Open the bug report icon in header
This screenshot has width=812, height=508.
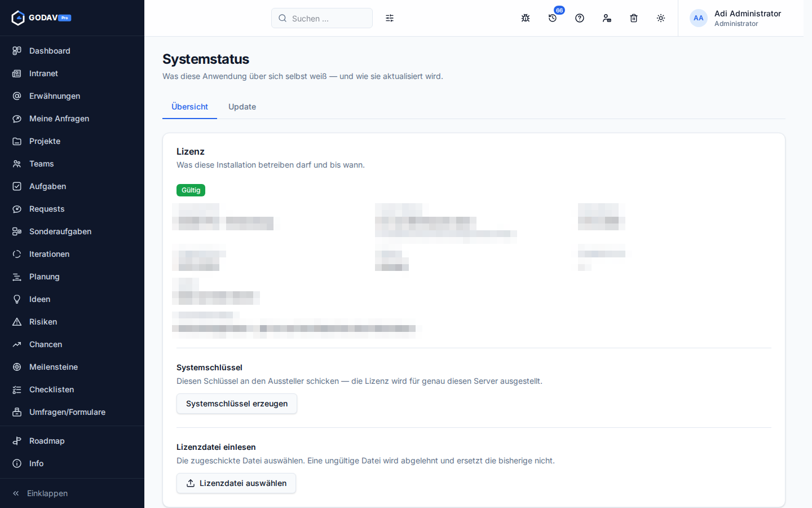click(x=526, y=18)
